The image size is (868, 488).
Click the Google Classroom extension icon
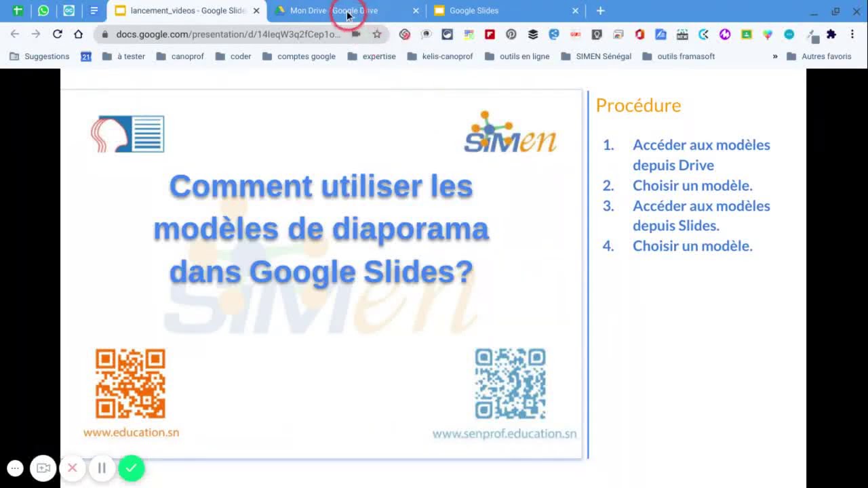coord(747,34)
